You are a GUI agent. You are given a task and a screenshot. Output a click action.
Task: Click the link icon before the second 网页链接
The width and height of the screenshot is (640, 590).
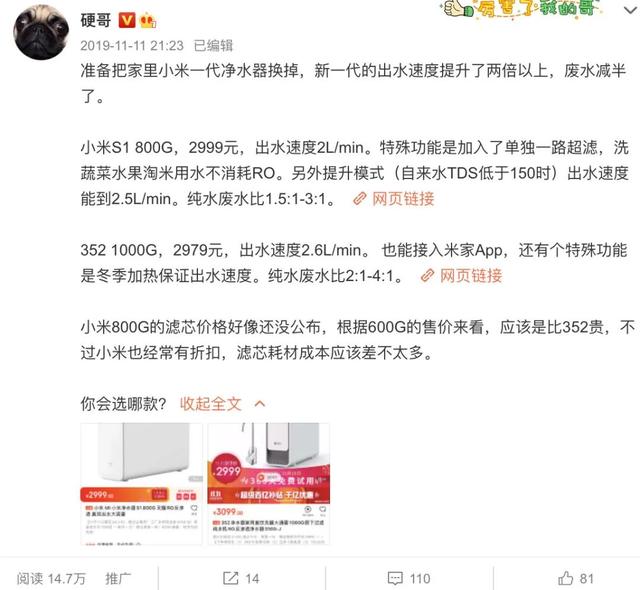pyautogui.click(x=427, y=276)
